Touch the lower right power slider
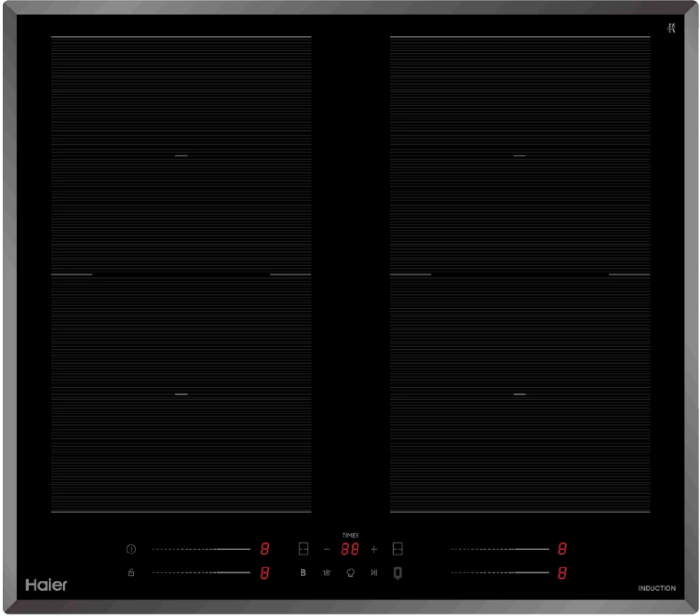The height and width of the screenshot is (616, 700). 499,572
